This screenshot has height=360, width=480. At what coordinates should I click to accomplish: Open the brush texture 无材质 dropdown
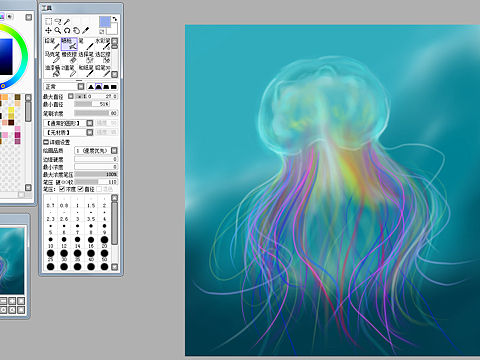tap(68, 132)
